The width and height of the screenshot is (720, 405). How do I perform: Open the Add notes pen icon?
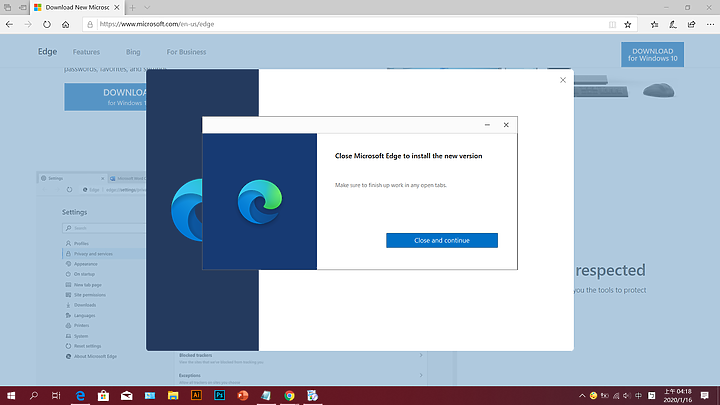(x=673, y=24)
